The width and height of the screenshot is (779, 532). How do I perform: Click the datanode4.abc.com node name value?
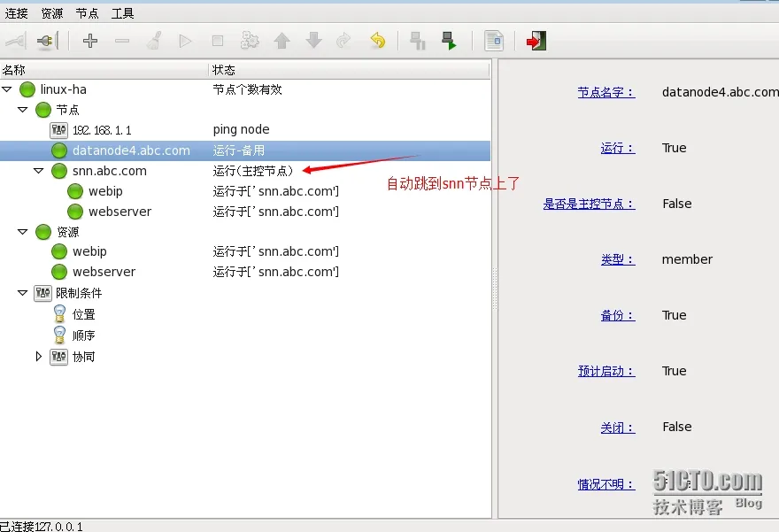point(721,92)
